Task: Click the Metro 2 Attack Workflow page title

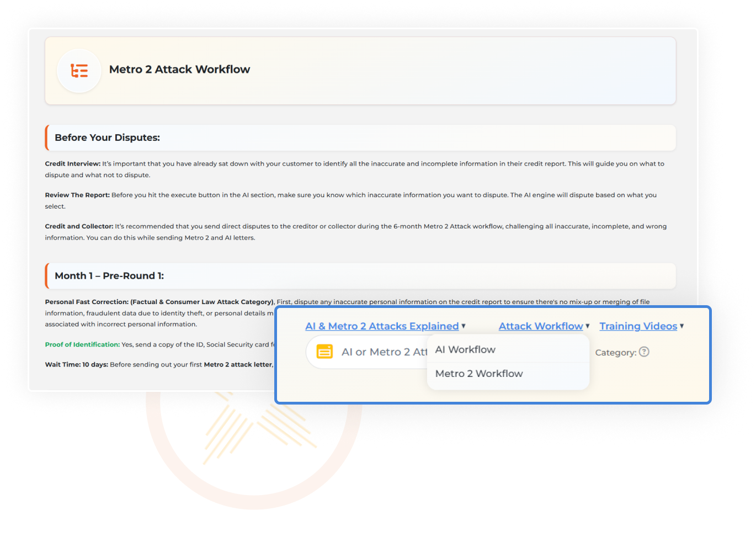Action: click(179, 70)
